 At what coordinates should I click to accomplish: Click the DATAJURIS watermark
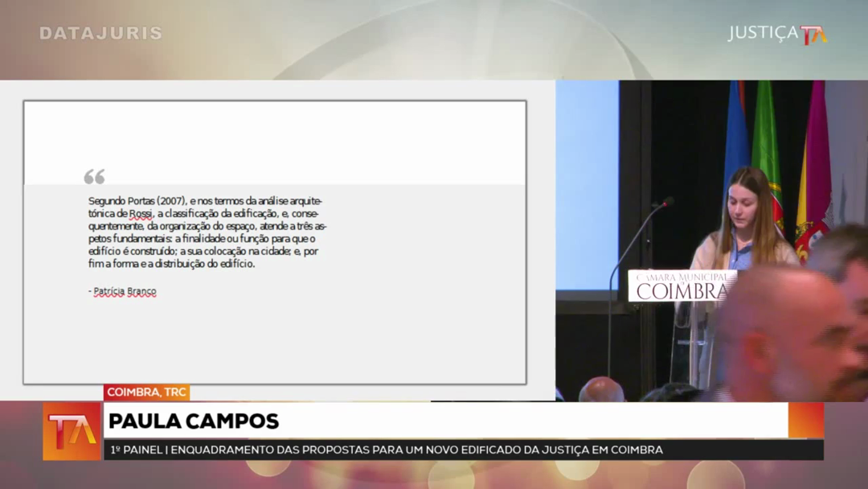tap(100, 34)
